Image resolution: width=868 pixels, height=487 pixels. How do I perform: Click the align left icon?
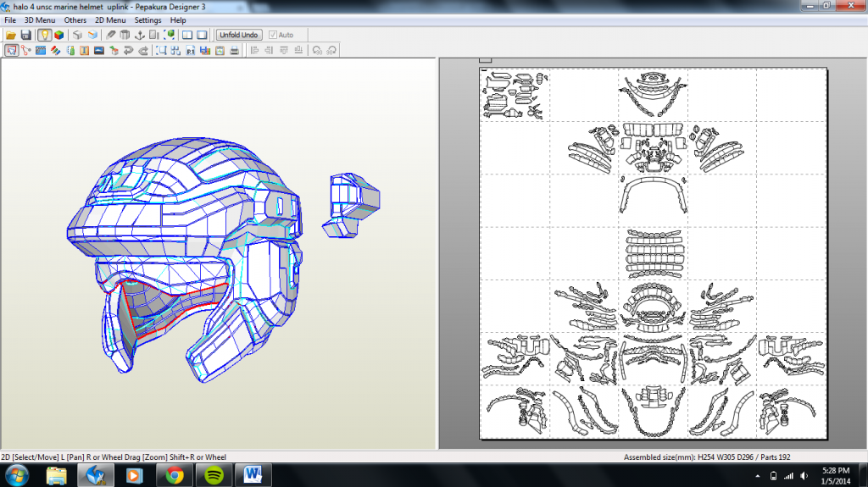point(254,50)
